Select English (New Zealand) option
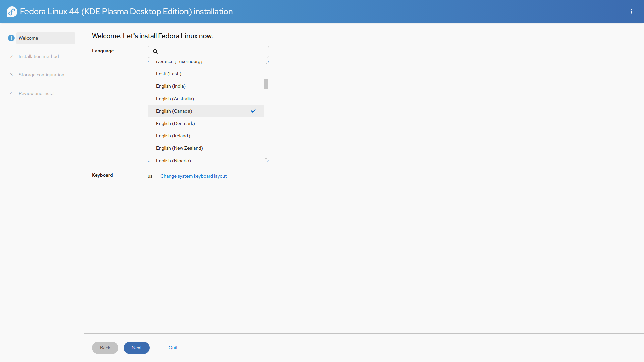 206,148
